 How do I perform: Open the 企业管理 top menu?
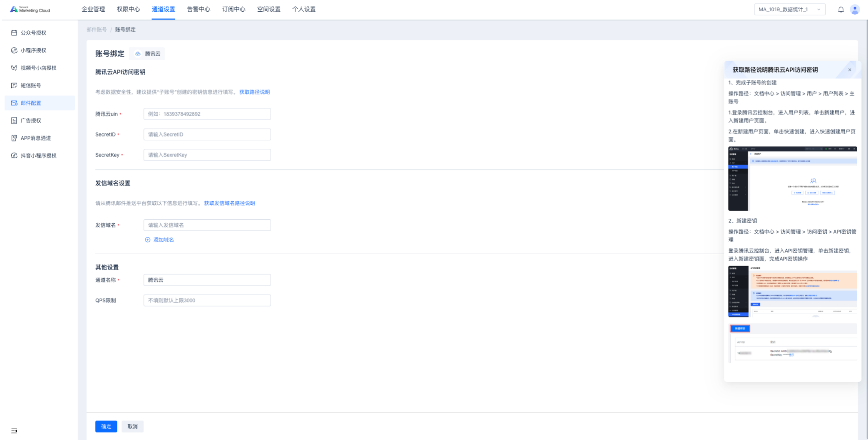coord(93,9)
